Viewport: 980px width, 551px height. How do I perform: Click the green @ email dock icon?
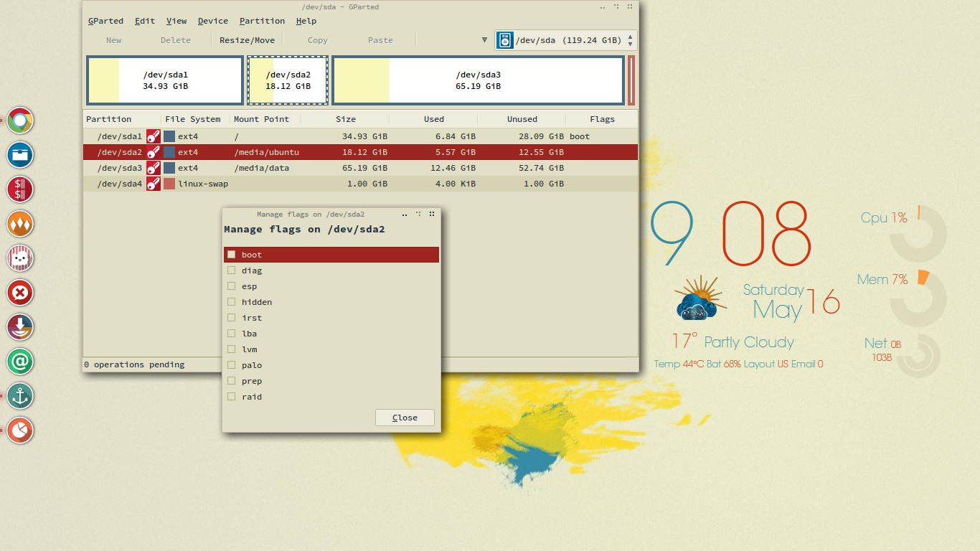coord(21,362)
